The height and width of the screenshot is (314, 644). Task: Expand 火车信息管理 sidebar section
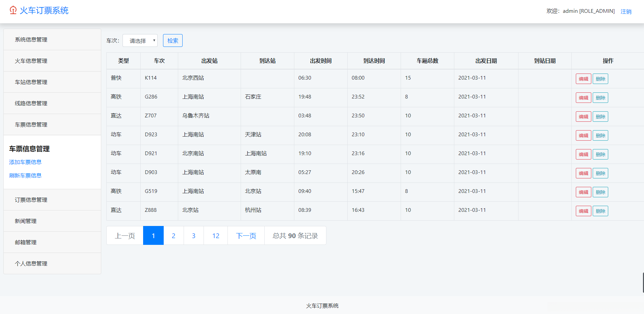pos(31,61)
